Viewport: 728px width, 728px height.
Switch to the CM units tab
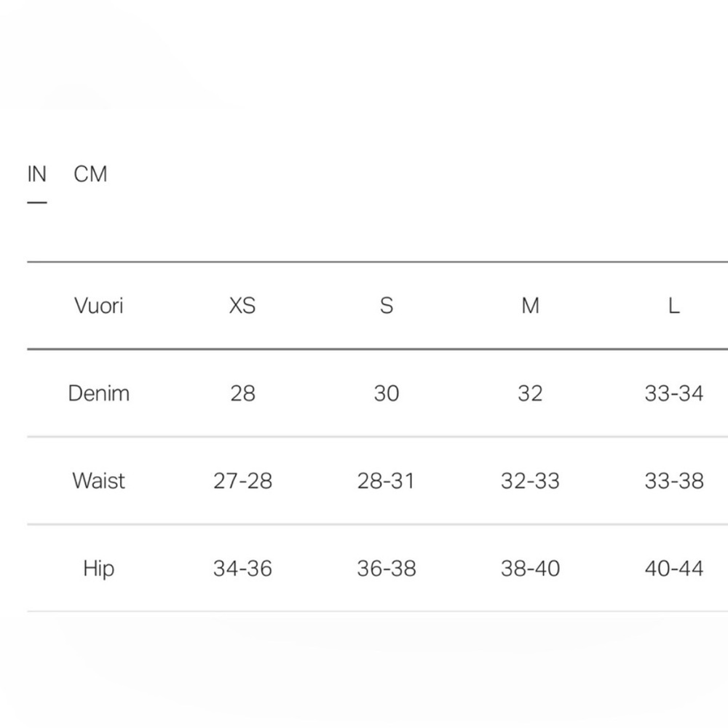click(90, 175)
